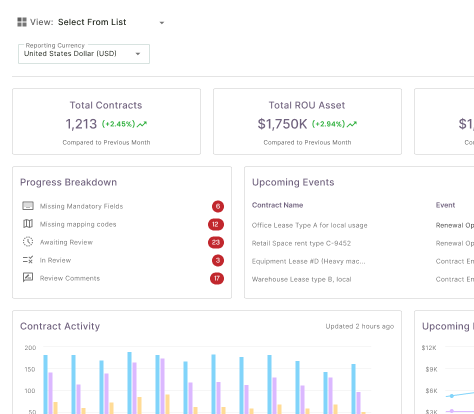
Task: Click the blue data point in the line chart
Action: (452, 396)
